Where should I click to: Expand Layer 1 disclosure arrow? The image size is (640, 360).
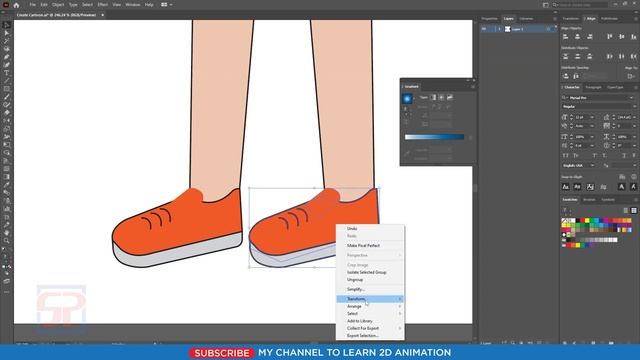[499, 29]
